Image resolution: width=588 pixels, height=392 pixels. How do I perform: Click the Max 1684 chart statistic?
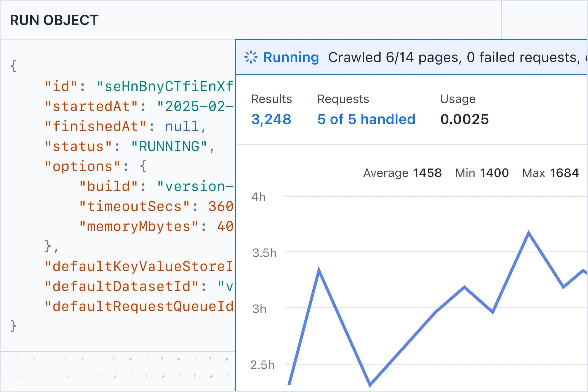click(550, 173)
